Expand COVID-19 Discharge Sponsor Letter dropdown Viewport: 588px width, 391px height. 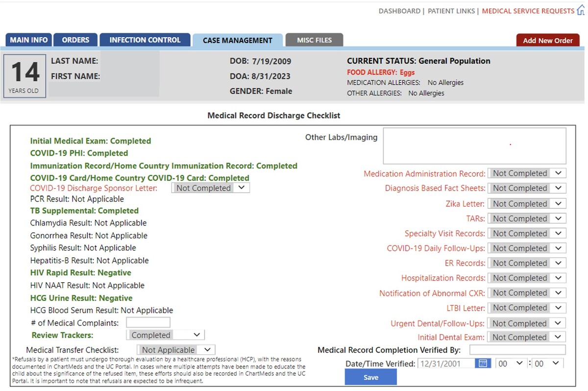click(210, 188)
